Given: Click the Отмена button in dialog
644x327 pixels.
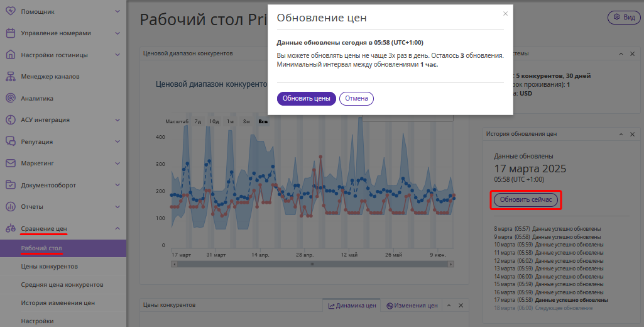Looking at the screenshot, I should point(356,99).
